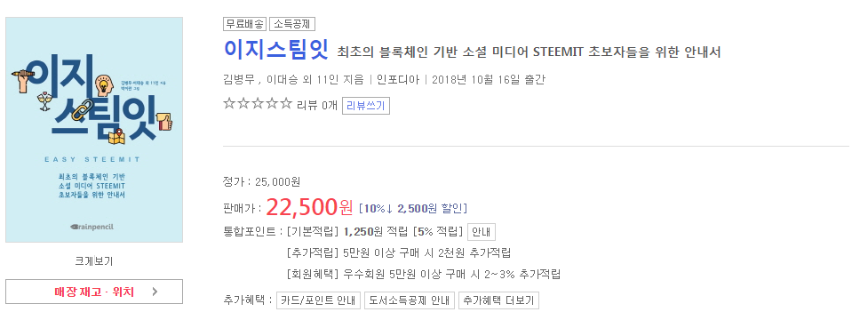Click the third review rating star
This screenshot has height=328, width=868.
pos(258,104)
